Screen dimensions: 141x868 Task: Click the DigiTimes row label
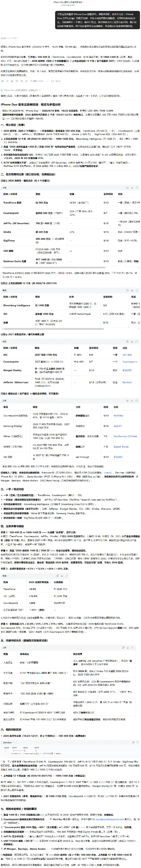(9, 240)
